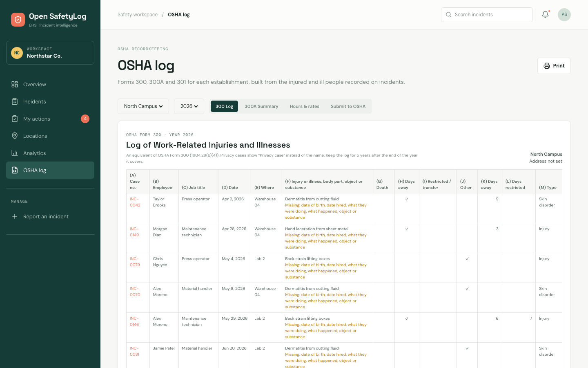Open Report an incident in the sidebar
The width and height of the screenshot is (588, 368).
coord(50,216)
